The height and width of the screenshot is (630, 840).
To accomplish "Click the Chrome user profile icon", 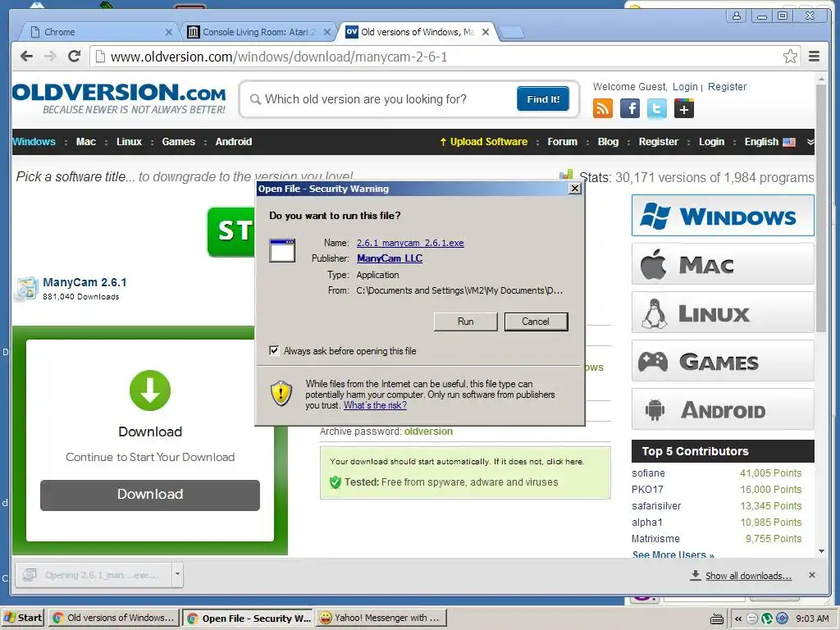I will click(x=737, y=16).
